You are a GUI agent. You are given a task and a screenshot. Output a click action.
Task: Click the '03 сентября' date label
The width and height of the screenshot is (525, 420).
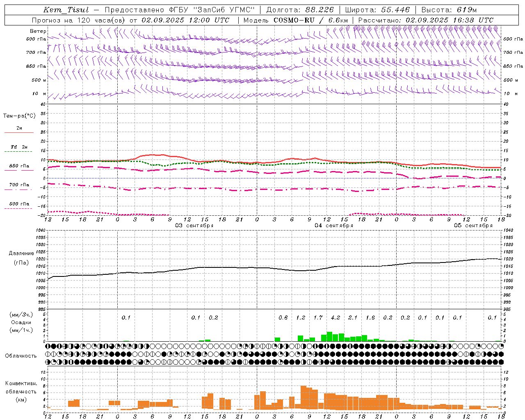tap(194, 226)
